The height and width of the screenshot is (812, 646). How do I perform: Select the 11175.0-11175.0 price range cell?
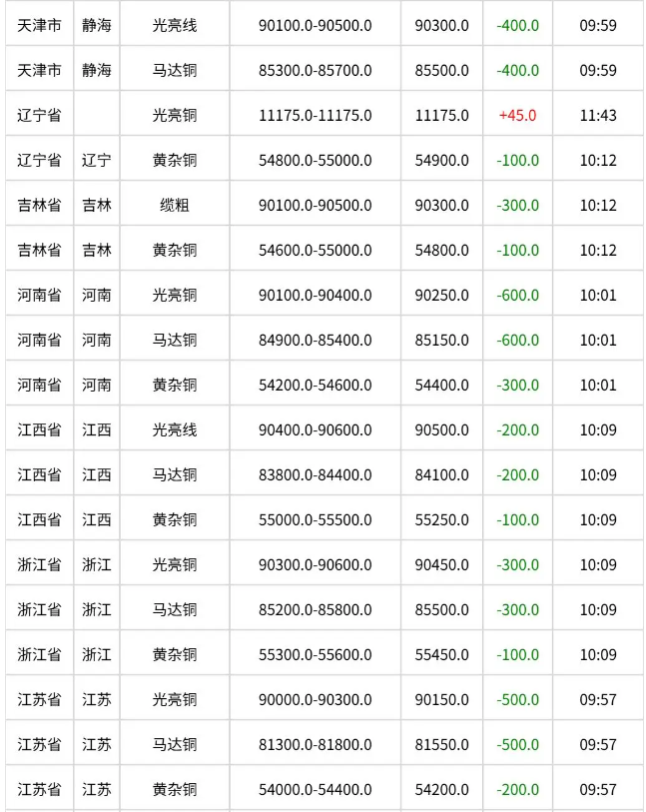click(316, 116)
